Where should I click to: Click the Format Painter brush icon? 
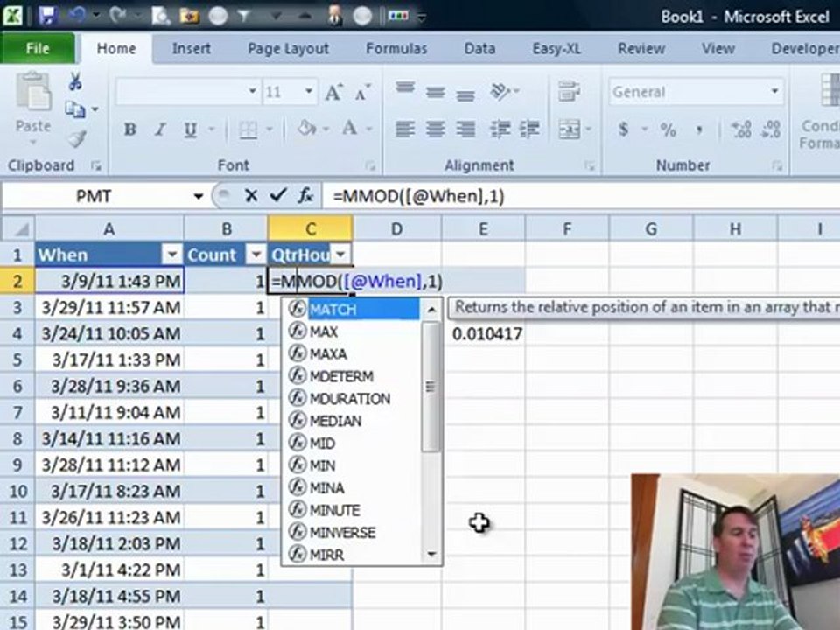click(x=77, y=138)
